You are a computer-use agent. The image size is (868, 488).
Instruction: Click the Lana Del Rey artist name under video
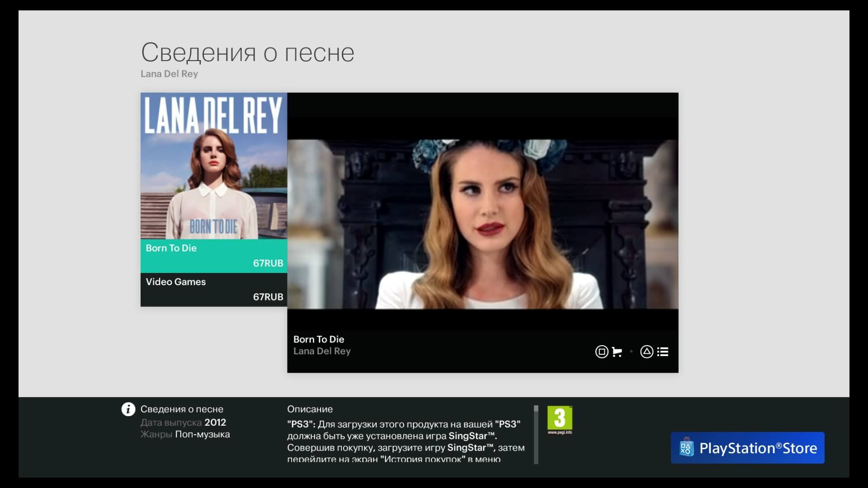pos(322,351)
